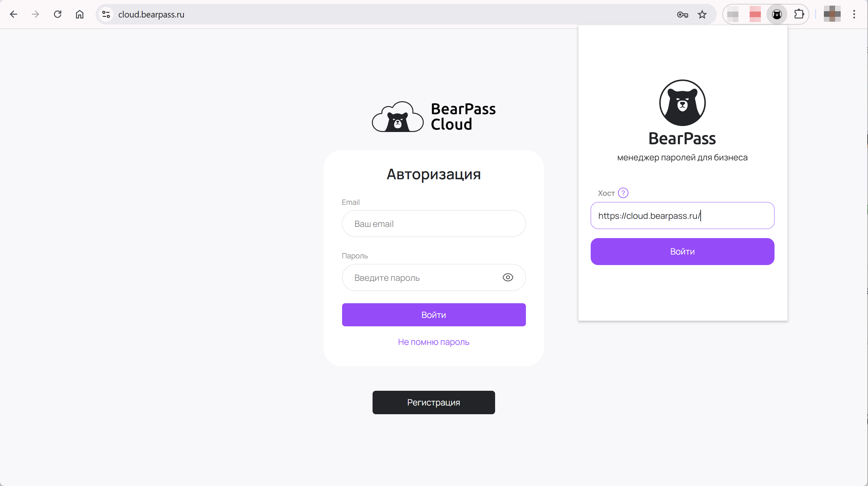This screenshot has height=486, width=868.
Task: Reload the current page
Action: point(57,14)
